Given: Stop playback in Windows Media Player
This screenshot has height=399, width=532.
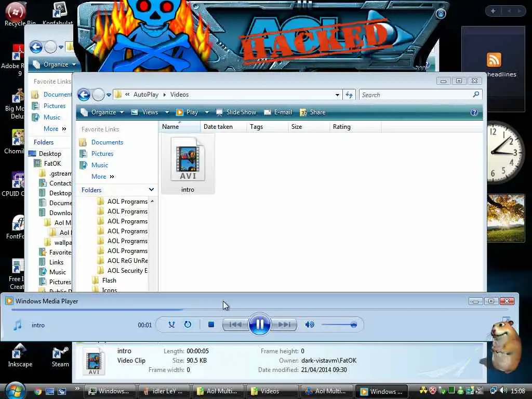Looking at the screenshot, I should click(x=211, y=325).
